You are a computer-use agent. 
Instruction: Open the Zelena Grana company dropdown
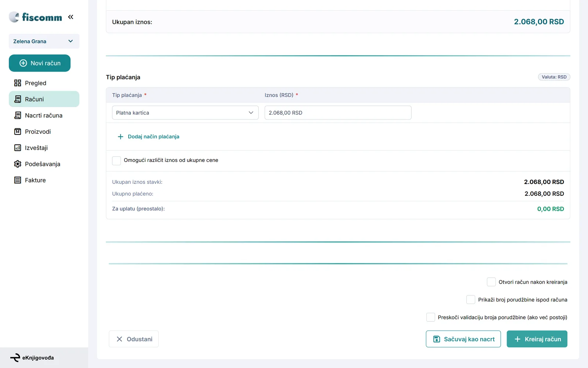(44, 41)
